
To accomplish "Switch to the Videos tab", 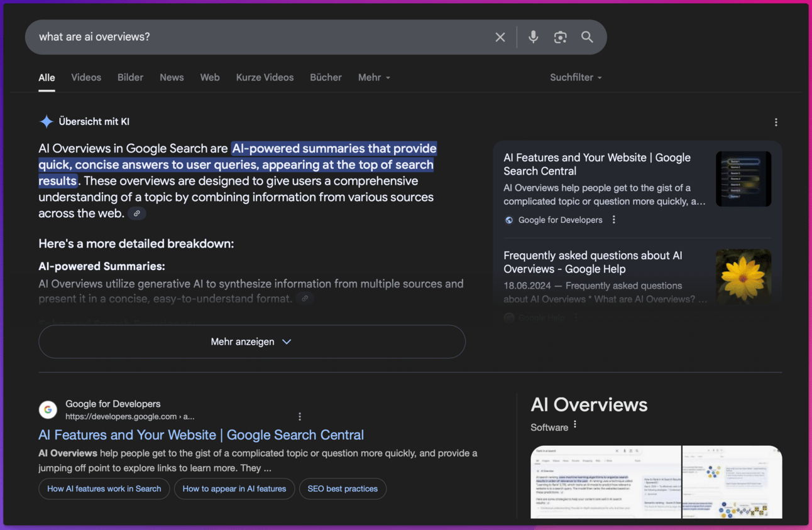I will pyautogui.click(x=86, y=78).
